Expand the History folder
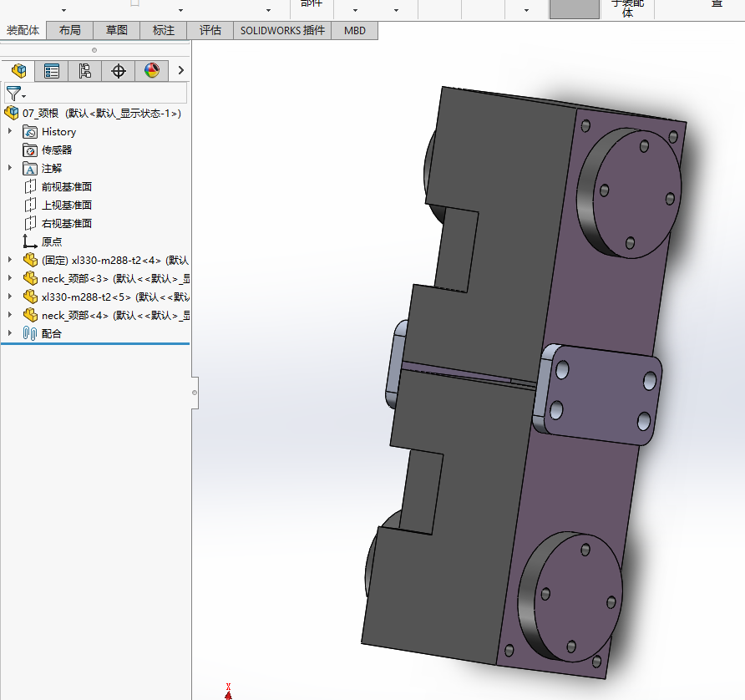Screen dimensions: 745x700 tap(9, 131)
